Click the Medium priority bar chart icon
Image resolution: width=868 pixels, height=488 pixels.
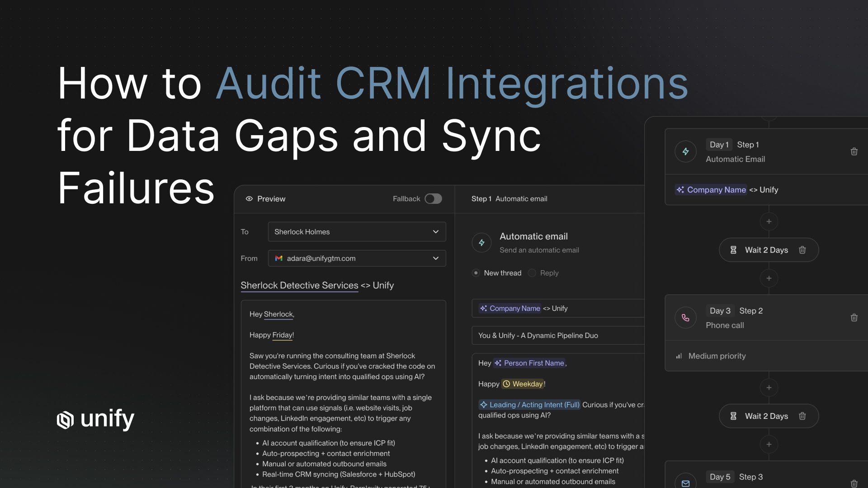point(679,356)
